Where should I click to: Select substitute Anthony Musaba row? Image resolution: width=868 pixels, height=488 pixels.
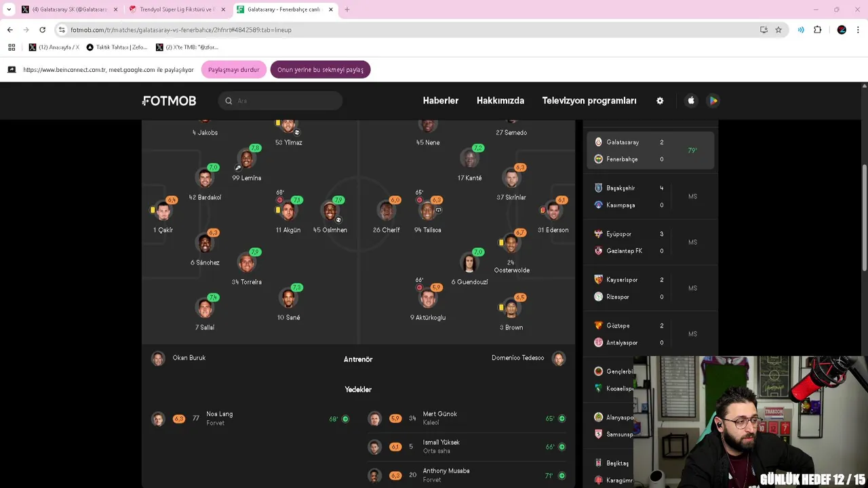tap(467, 475)
